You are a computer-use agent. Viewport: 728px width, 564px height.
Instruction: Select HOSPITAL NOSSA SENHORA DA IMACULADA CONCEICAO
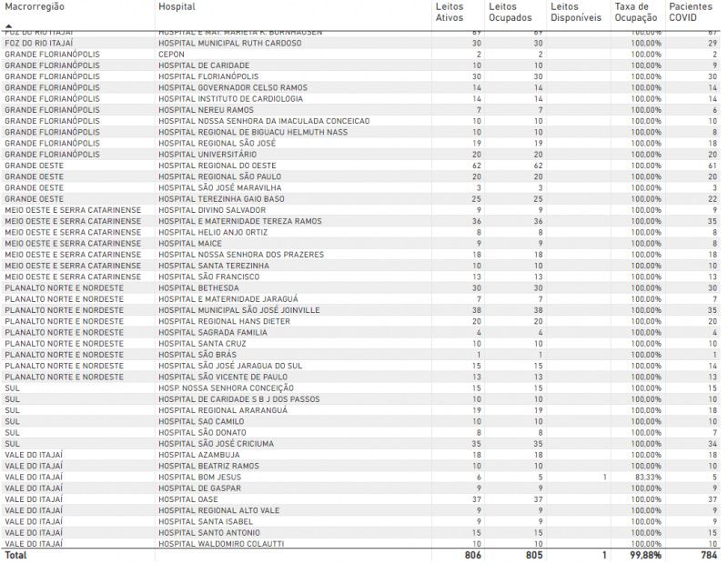click(x=264, y=121)
